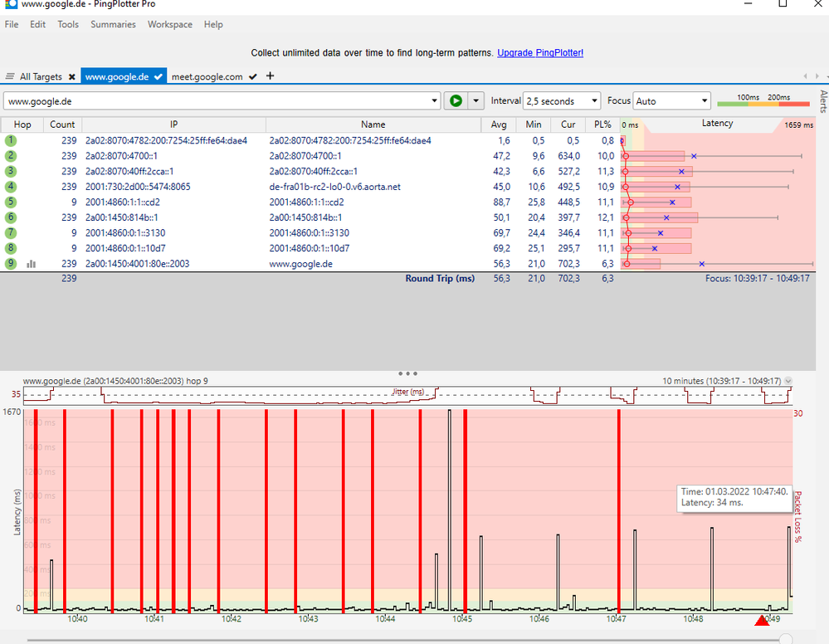Close the All Targets tab with X
This screenshot has height=644, width=829.
point(72,76)
